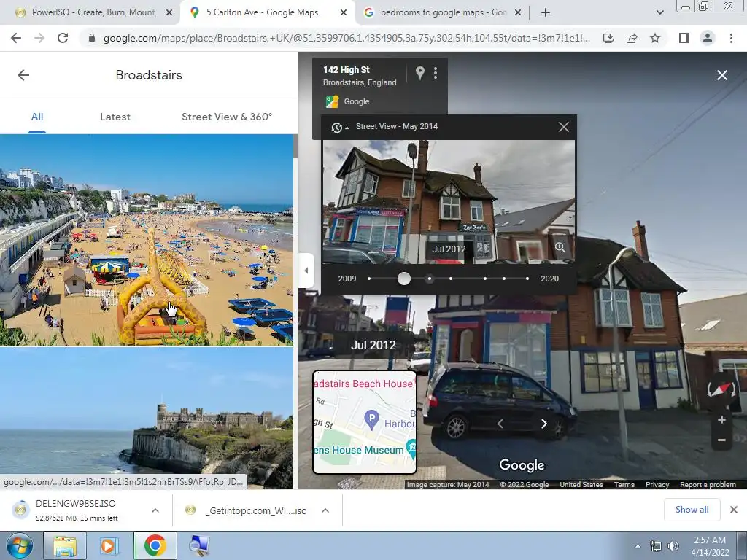
Task: Open DELENGW98SE.ISO download options chevron
Action: click(155, 510)
